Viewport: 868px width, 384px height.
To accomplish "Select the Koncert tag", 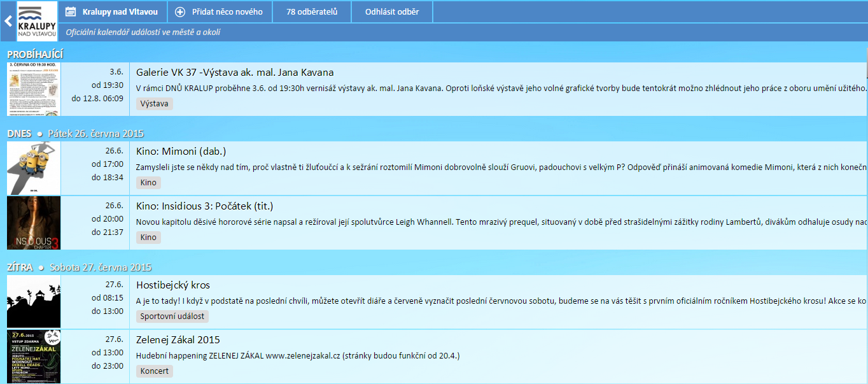I will point(155,371).
